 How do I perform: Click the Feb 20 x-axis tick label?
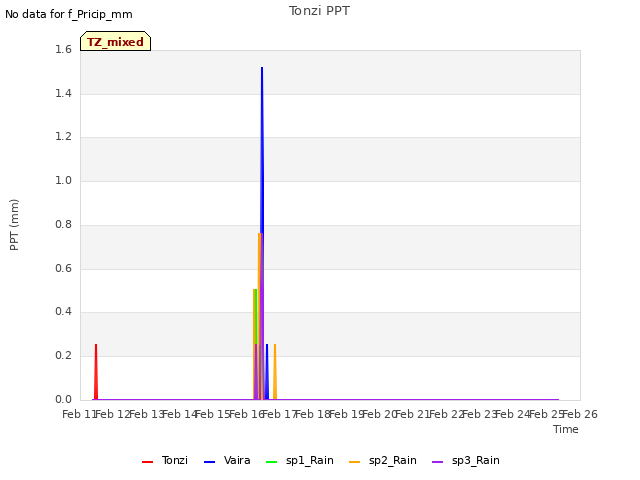click(x=380, y=415)
